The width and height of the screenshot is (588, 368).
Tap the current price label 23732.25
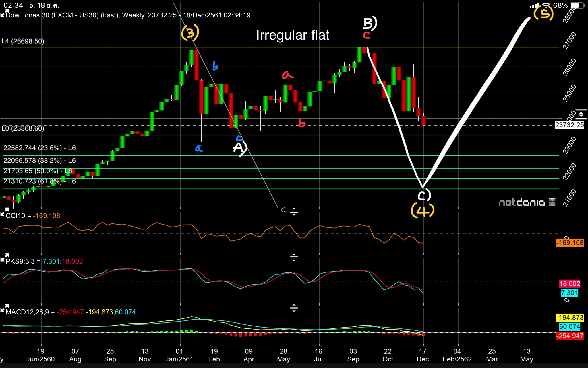point(569,125)
